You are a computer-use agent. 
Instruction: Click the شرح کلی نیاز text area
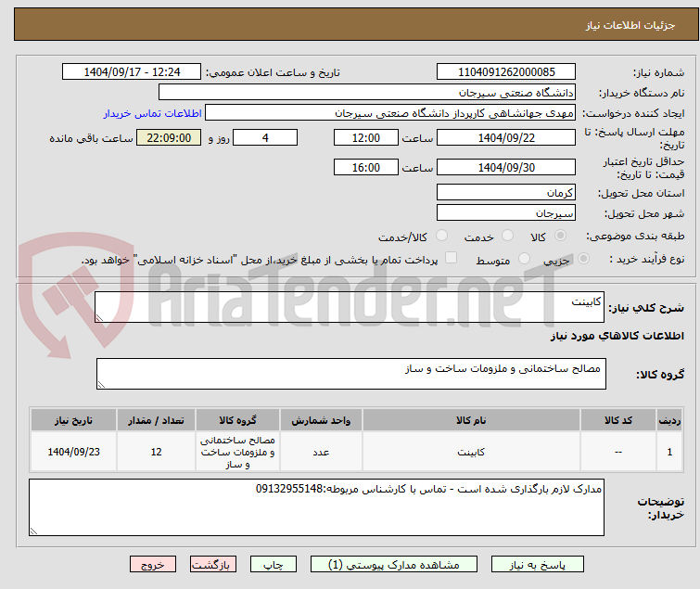350,307
